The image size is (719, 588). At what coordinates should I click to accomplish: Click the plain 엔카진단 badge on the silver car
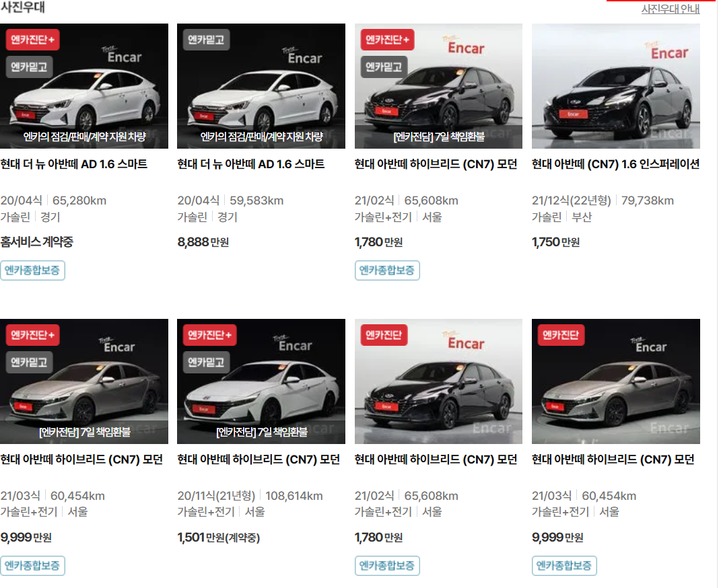pyautogui.click(x=561, y=335)
